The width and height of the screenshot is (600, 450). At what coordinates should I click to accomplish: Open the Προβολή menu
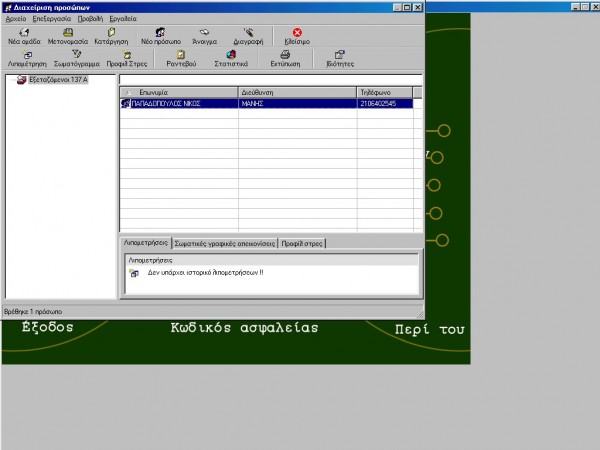click(x=90, y=19)
